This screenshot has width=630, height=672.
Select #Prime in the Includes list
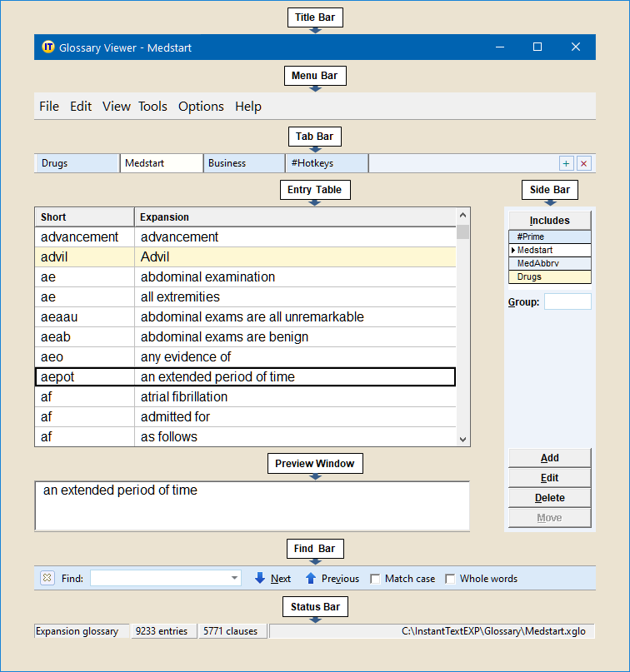[549, 236]
